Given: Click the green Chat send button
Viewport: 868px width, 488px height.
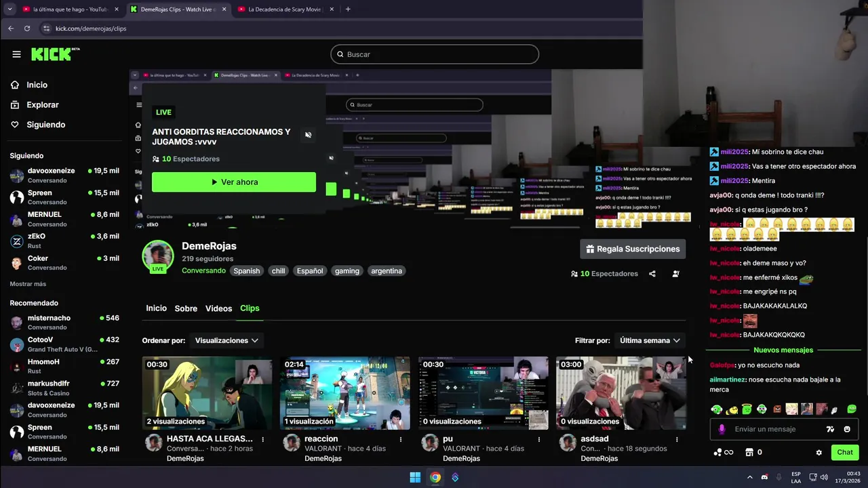Looking at the screenshot, I should 845,452.
